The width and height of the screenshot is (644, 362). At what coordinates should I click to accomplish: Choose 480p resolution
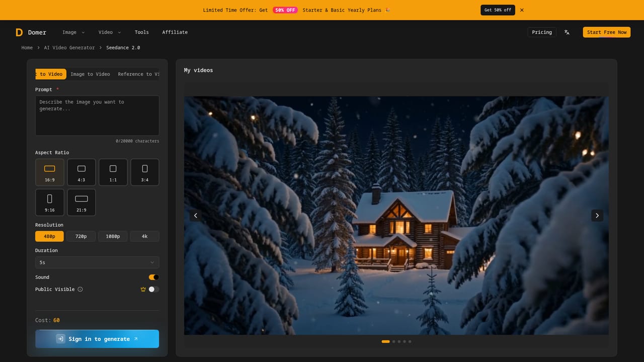(x=49, y=236)
